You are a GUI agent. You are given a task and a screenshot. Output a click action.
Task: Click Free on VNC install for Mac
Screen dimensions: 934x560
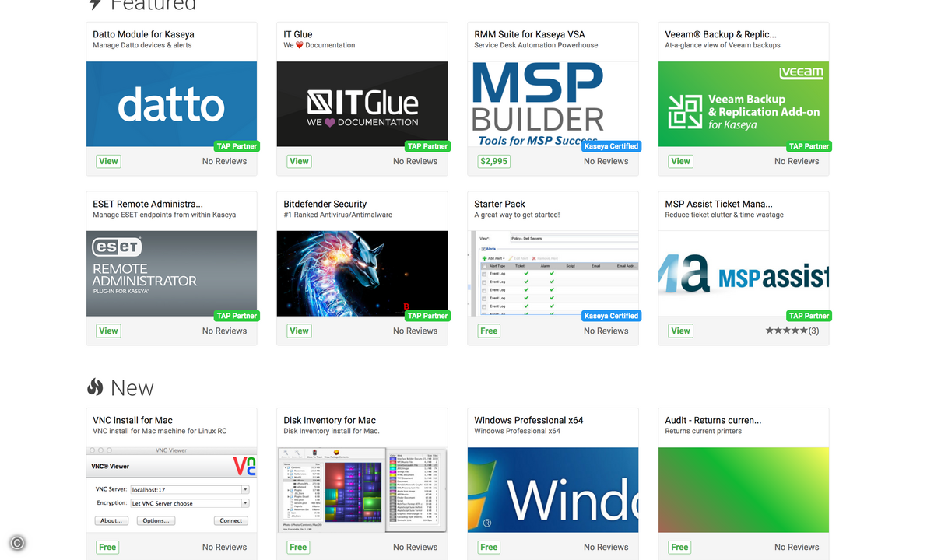coord(107,547)
